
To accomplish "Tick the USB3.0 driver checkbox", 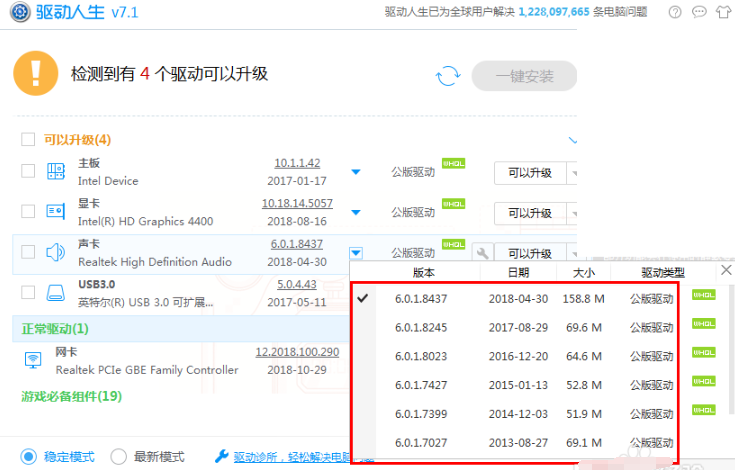I will point(28,293).
